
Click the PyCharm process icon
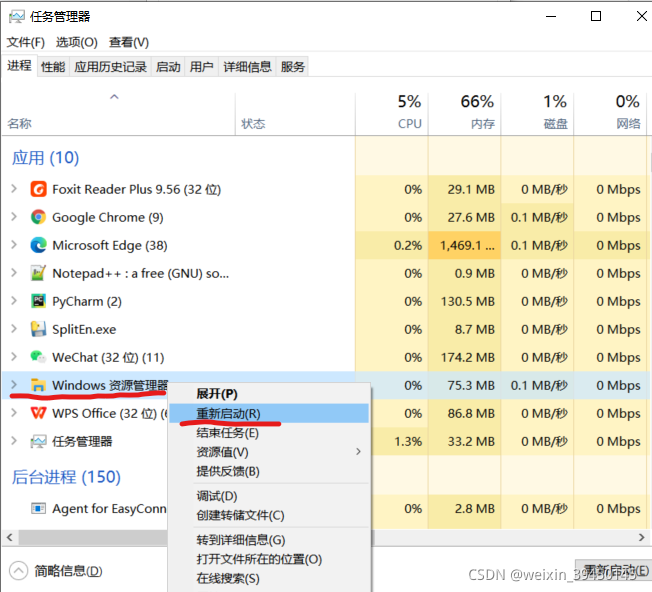(38, 301)
